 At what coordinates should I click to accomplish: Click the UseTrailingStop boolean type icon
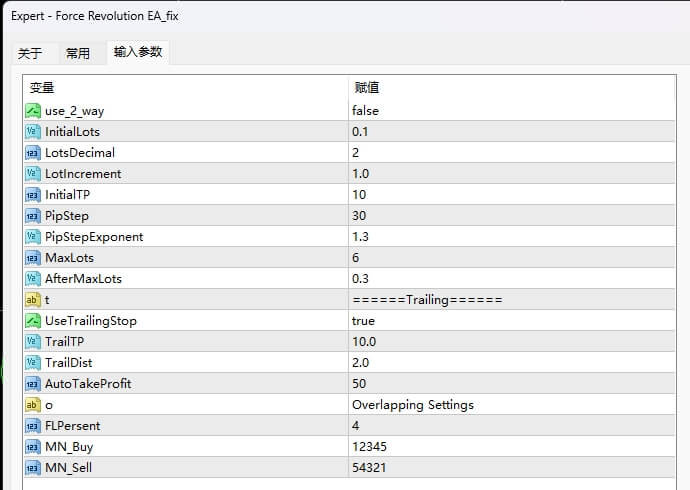[32, 321]
